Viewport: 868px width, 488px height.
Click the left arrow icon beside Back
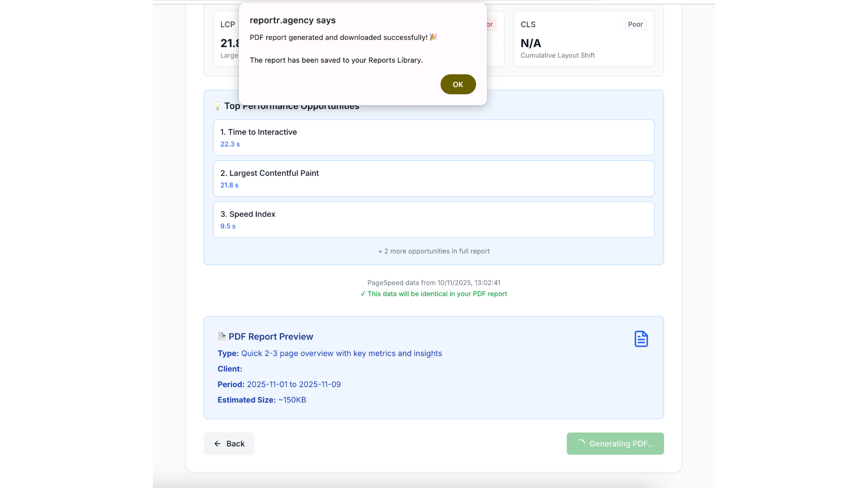217,444
